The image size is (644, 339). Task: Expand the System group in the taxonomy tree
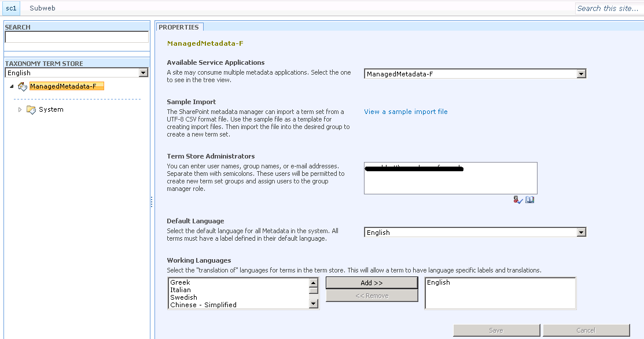tap(19, 109)
